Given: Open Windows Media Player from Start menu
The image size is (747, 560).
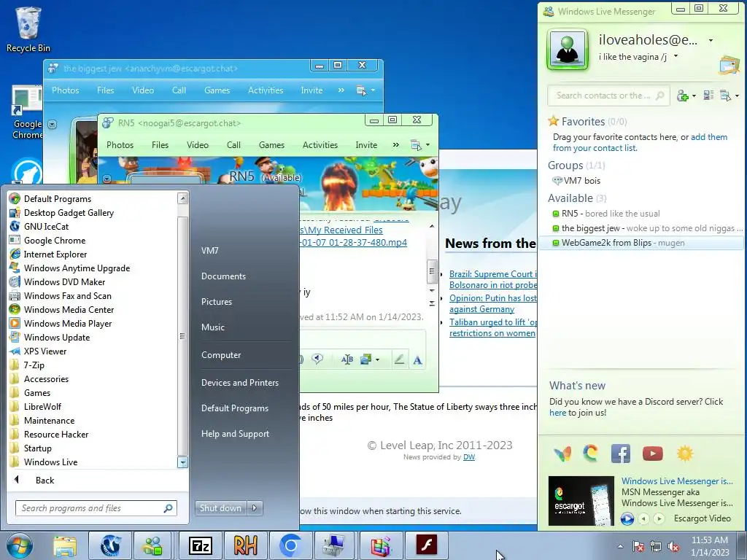Looking at the screenshot, I should point(68,323).
